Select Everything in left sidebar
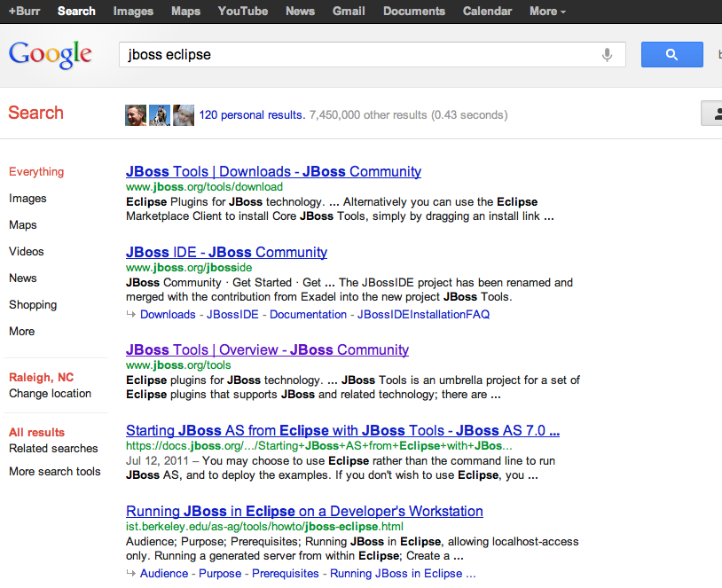722x588 pixels. point(36,172)
